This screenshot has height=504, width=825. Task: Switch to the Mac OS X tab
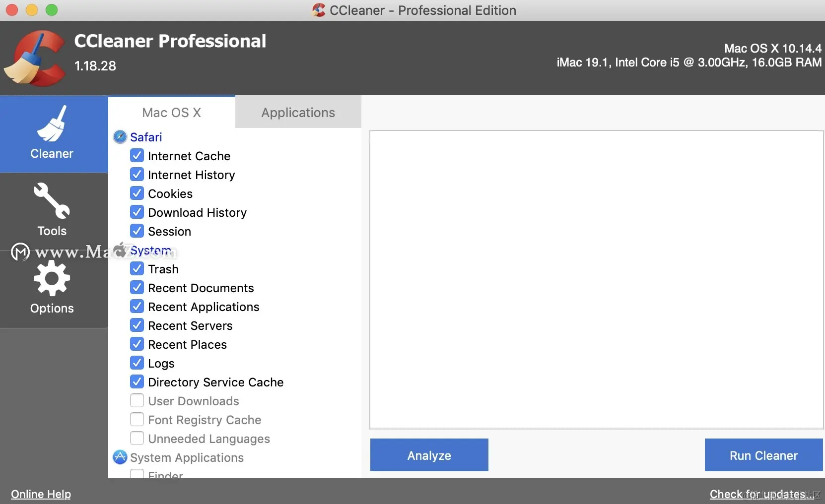pos(172,113)
